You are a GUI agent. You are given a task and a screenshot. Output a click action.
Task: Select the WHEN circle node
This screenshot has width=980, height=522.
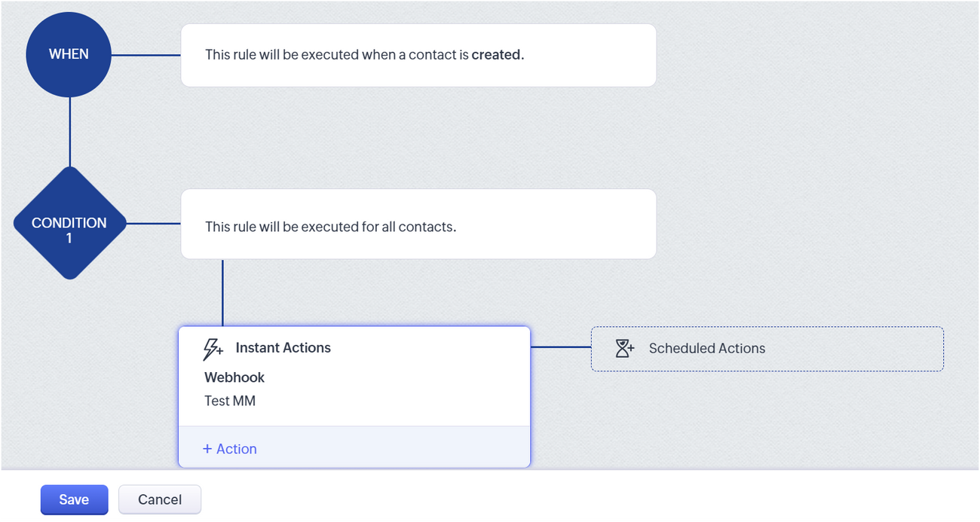pos(69,54)
